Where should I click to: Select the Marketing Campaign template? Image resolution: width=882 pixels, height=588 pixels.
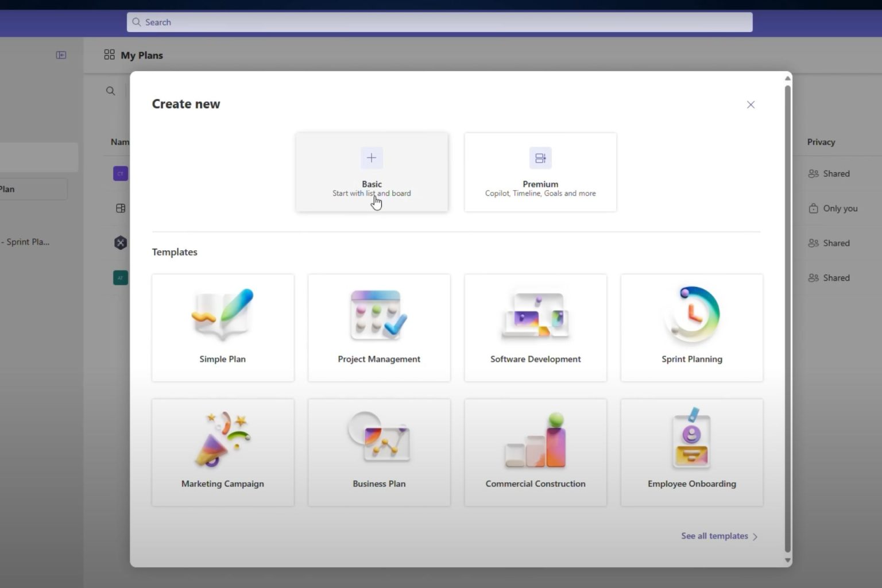(x=223, y=452)
